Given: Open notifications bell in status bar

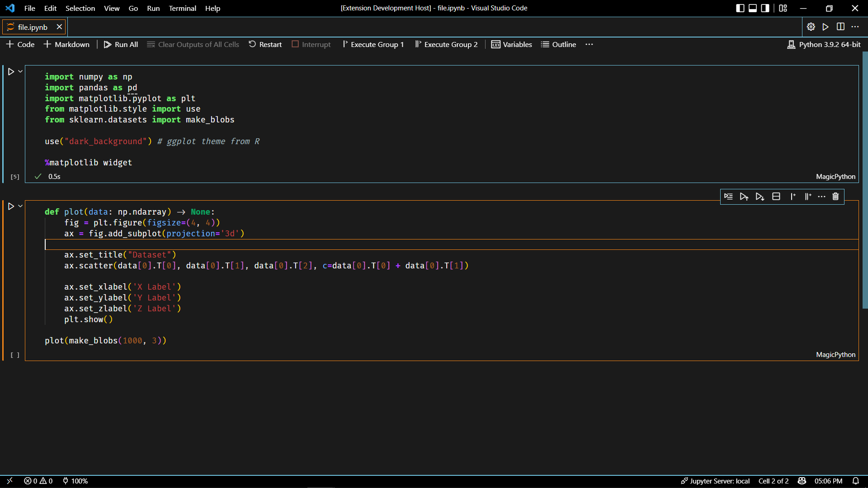Looking at the screenshot, I should pyautogui.click(x=855, y=481).
